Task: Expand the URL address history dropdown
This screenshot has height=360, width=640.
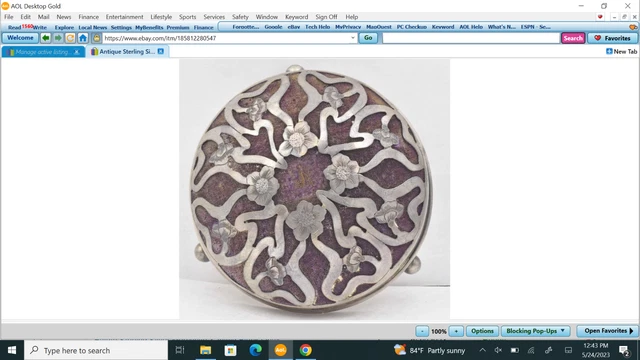Action: coord(353,38)
